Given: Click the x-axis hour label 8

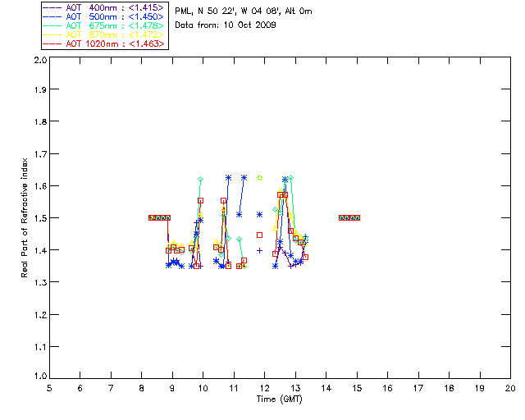Looking at the screenshot, I should (x=142, y=388).
